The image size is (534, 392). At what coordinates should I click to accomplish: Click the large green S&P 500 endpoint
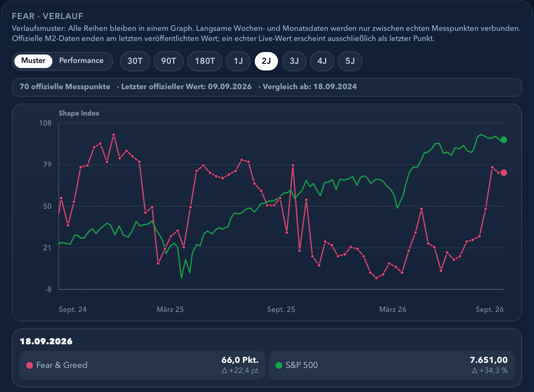coord(504,140)
